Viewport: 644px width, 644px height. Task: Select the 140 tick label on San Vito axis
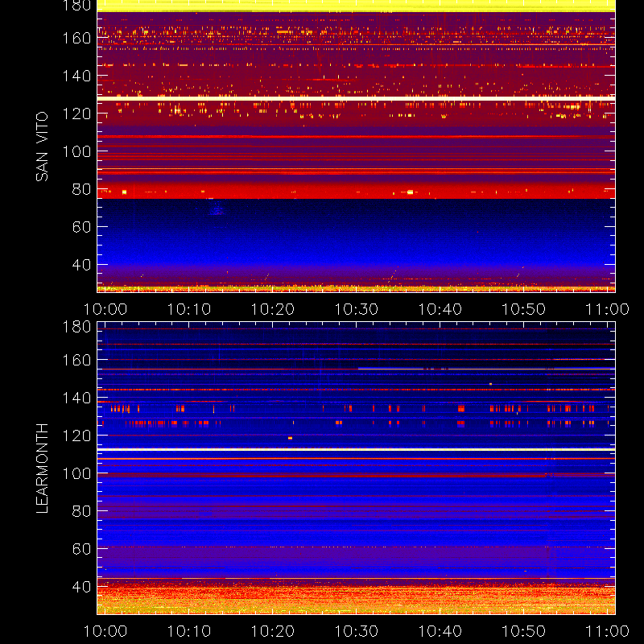tap(76, 76)
